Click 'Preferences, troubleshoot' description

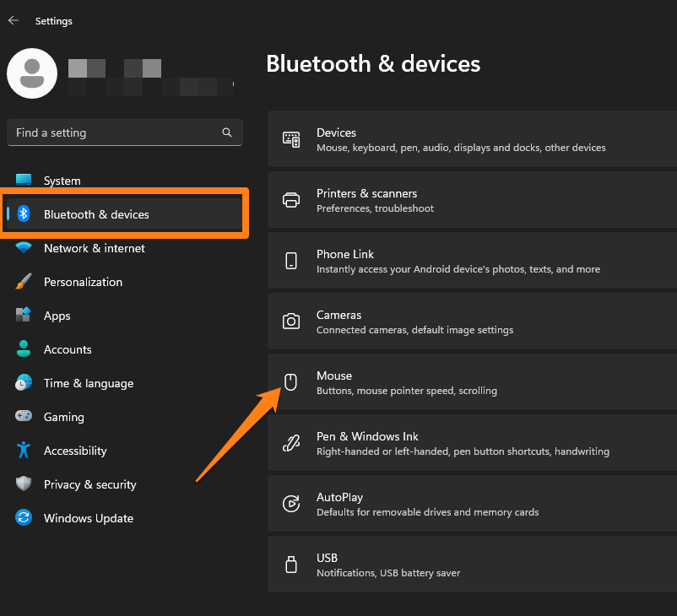click(x=375, y=208)
